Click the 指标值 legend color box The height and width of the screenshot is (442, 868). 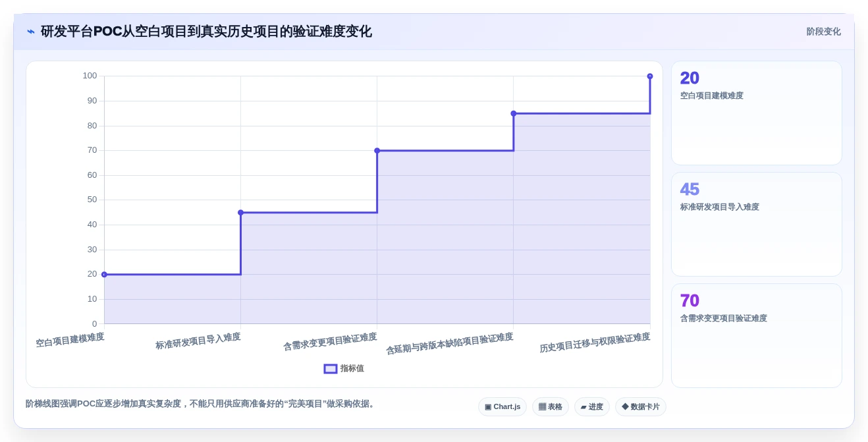(x=331, y=369)
